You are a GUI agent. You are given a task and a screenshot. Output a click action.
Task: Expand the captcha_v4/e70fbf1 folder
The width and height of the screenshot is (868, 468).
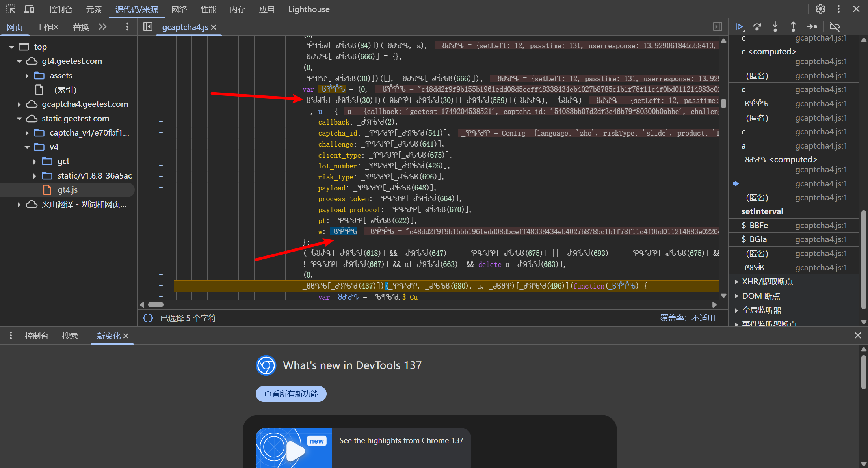[x=27, y=133]
